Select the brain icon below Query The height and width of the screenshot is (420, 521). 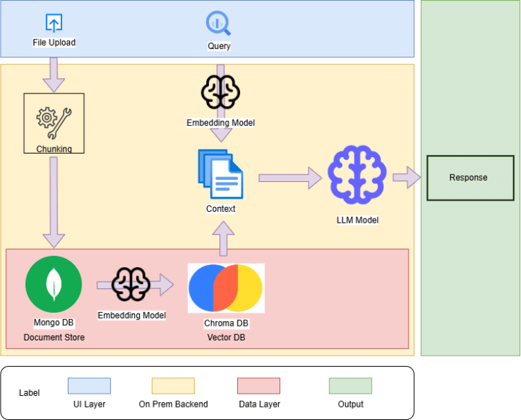pyautogui.click(x=220, y=91)
